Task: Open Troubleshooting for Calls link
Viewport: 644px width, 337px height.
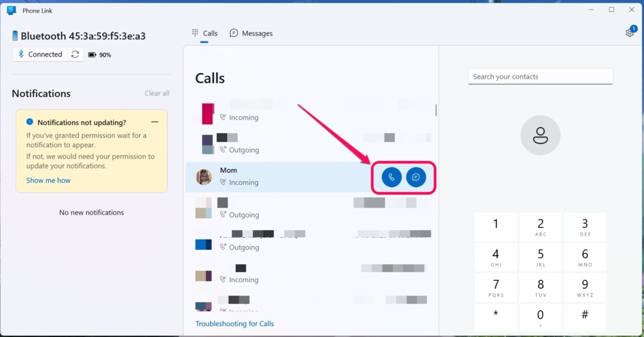Action: pyautogui.click(x=235, y=324)
